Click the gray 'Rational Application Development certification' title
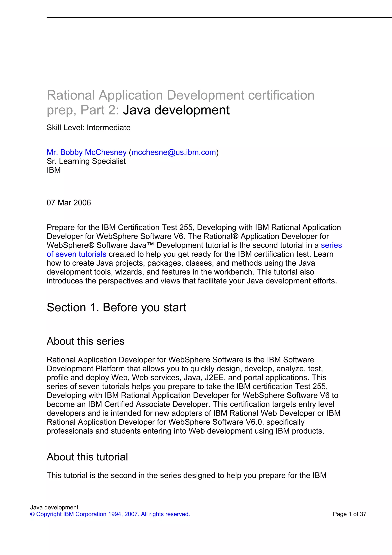 [180, 95]
